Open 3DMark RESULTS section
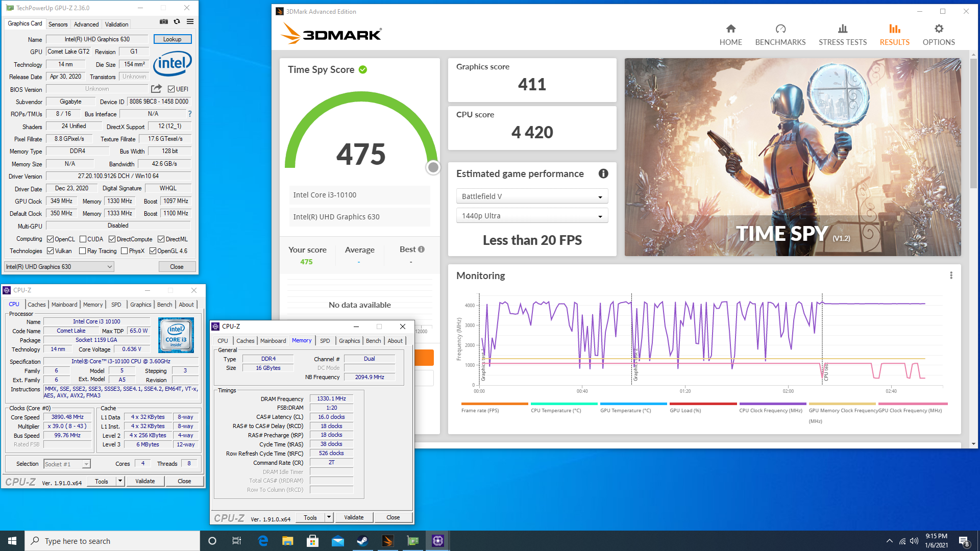980x551 pixels. tap(894, 35)
